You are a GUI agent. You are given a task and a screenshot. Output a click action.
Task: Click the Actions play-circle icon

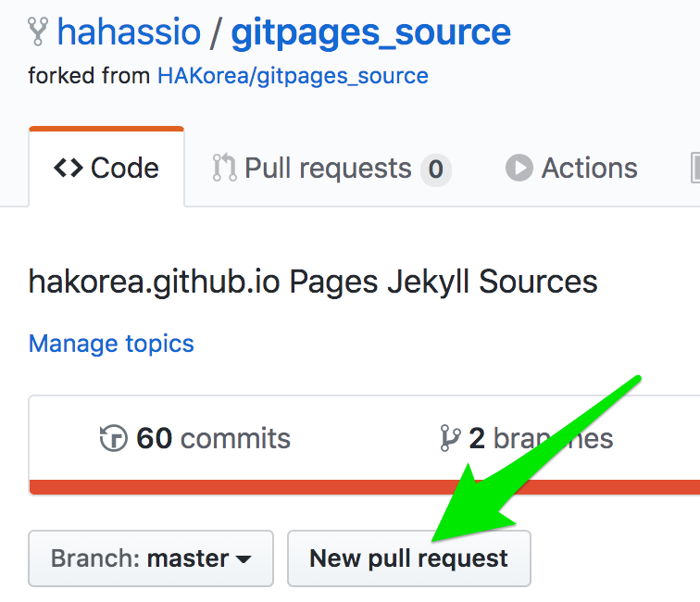coord(519,168)
